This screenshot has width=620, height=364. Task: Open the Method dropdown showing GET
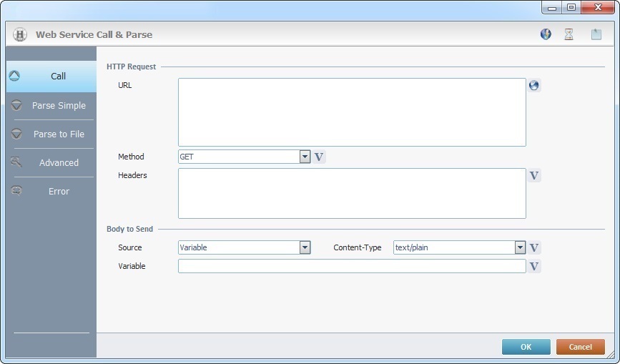click(305, 157)
